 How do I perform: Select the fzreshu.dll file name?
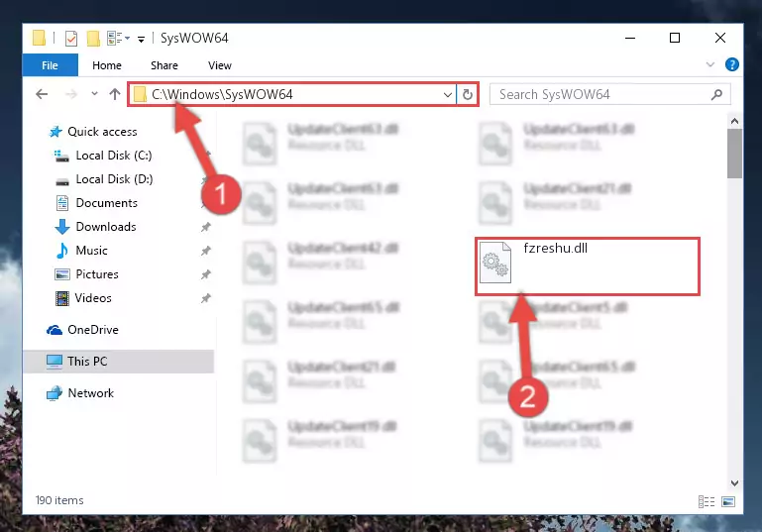(x=556, y=249)
